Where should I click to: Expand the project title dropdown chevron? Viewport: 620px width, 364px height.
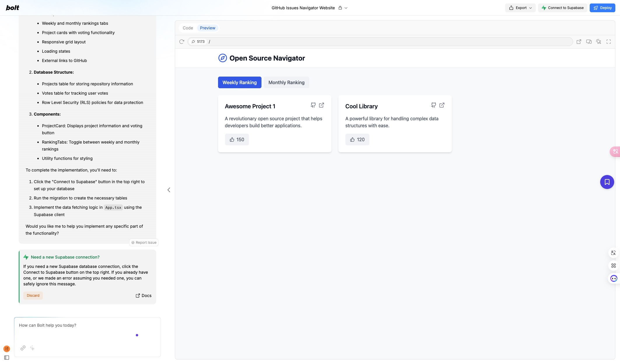[346, 8]
